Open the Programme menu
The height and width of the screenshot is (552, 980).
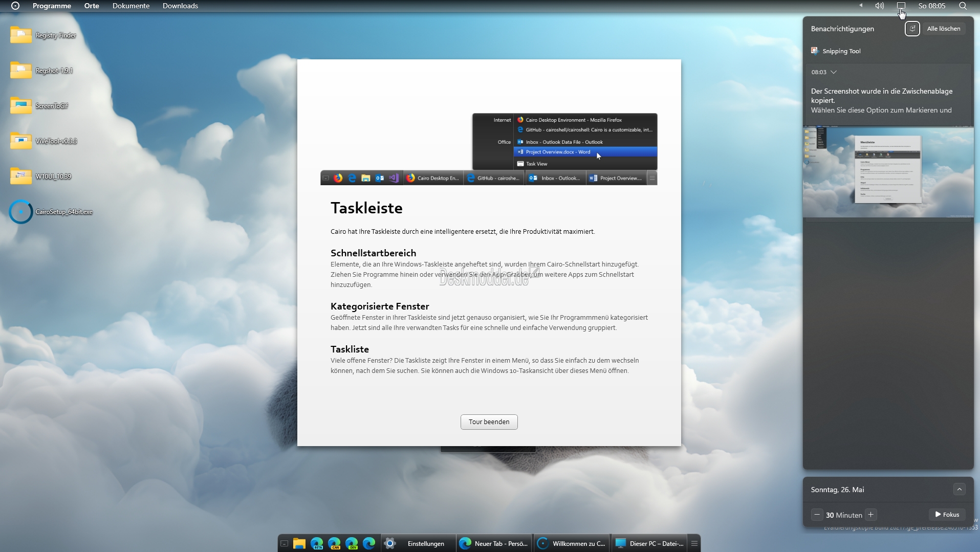(x=52, y=6)
